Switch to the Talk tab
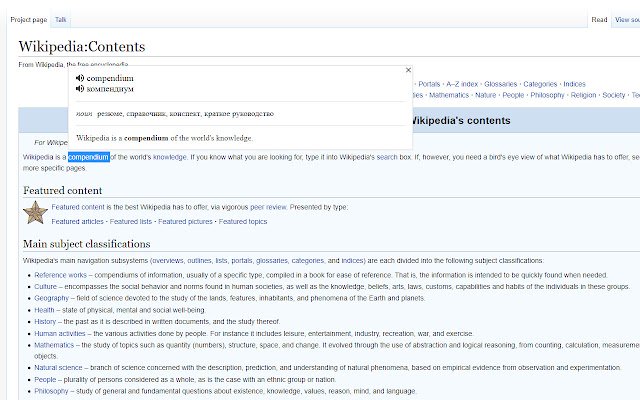The height and width of the screenshot is (400, 640). coord(60,20)
